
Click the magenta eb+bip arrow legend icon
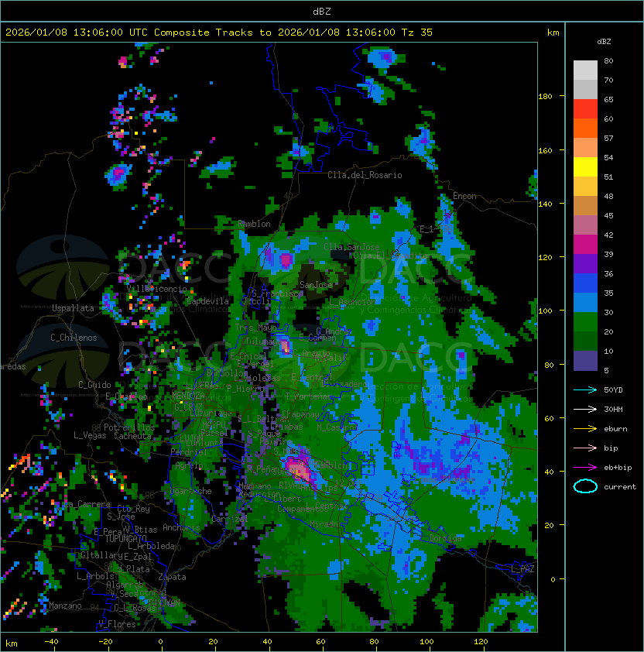pyautogui.click(x=585, y=468)
